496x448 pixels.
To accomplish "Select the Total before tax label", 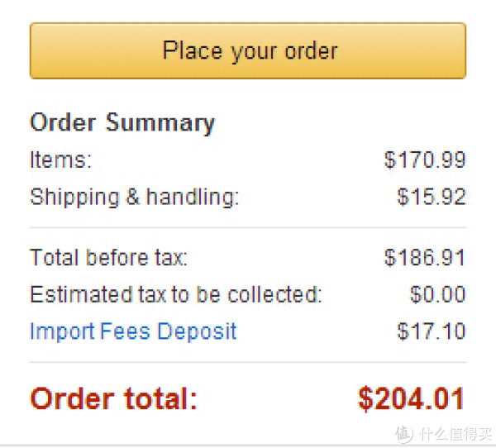I will 108,257.
